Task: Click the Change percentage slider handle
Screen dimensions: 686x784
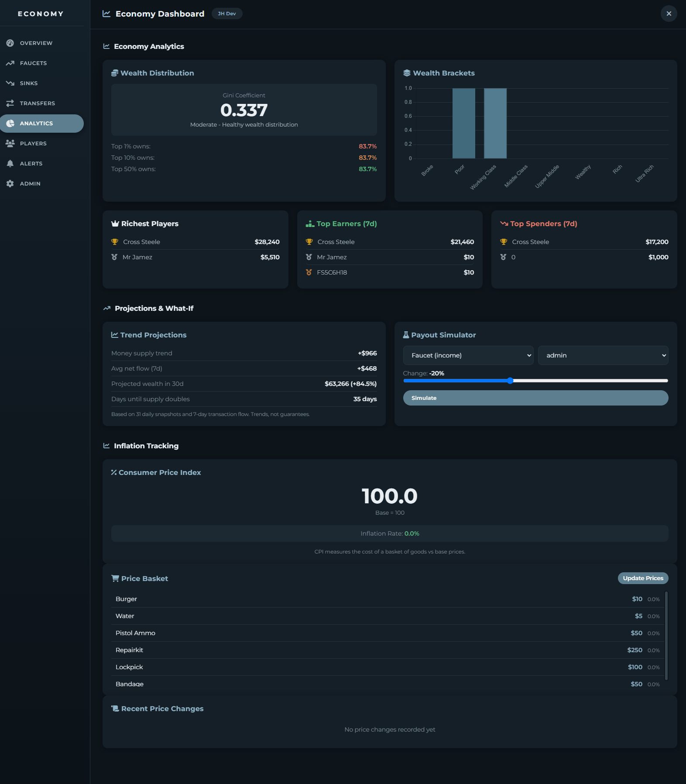Action: (510, 381)
